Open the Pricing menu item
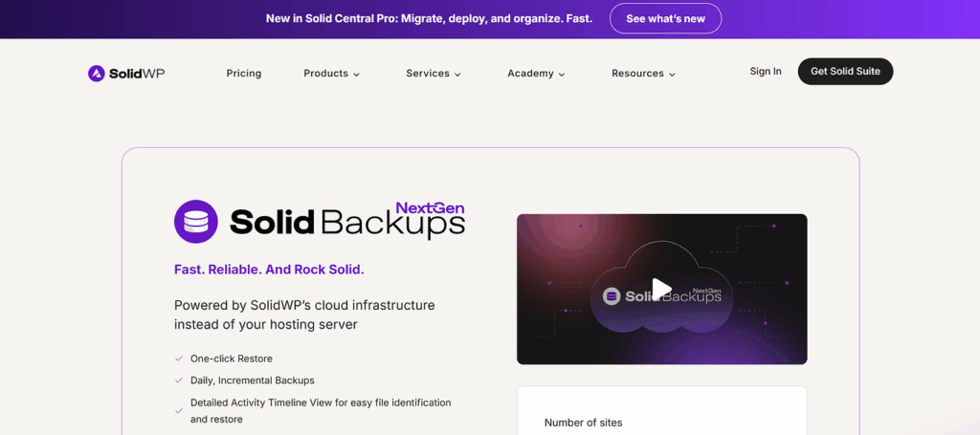This screenshot has height=435, width=980. 244,73
